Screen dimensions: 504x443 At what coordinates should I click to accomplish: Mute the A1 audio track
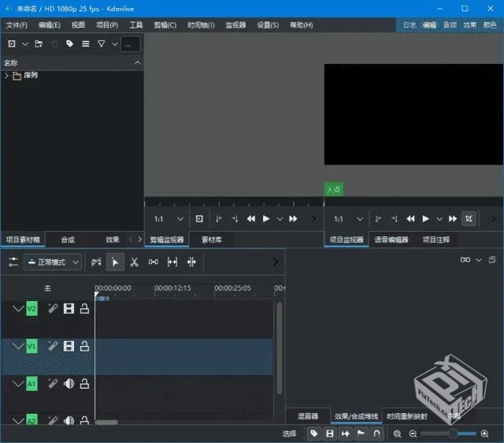(x=69, y=383)
